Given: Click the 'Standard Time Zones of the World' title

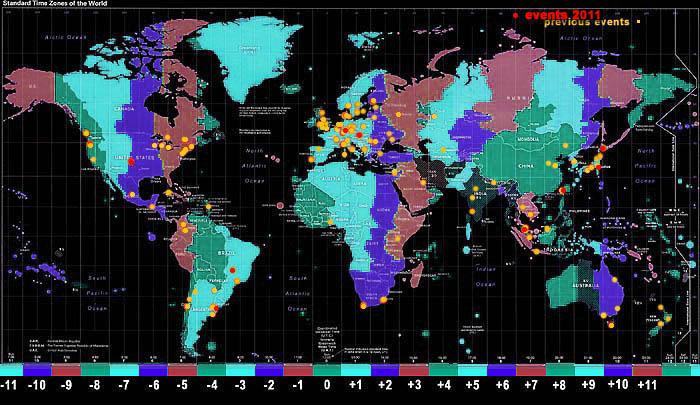Looking at the screenshot, I should (58, 5).
